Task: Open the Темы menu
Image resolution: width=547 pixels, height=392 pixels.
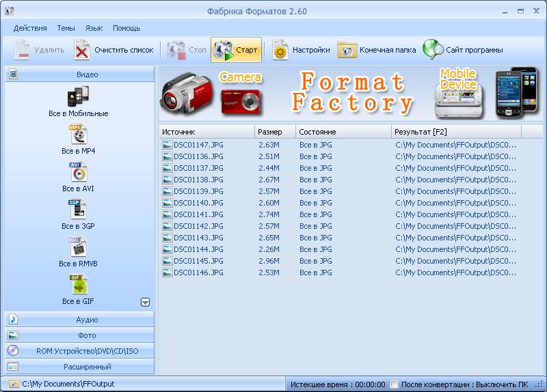Action: tap(66, 28)
